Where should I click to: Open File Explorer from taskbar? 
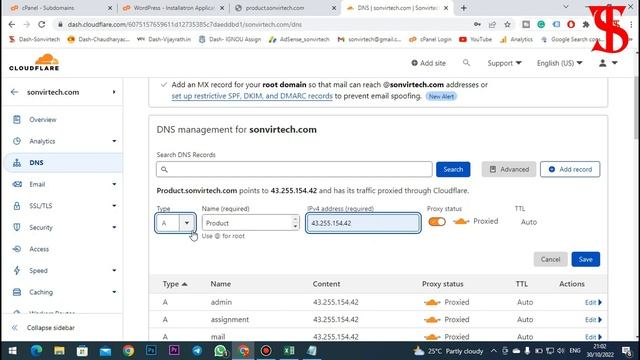point(59,351)
